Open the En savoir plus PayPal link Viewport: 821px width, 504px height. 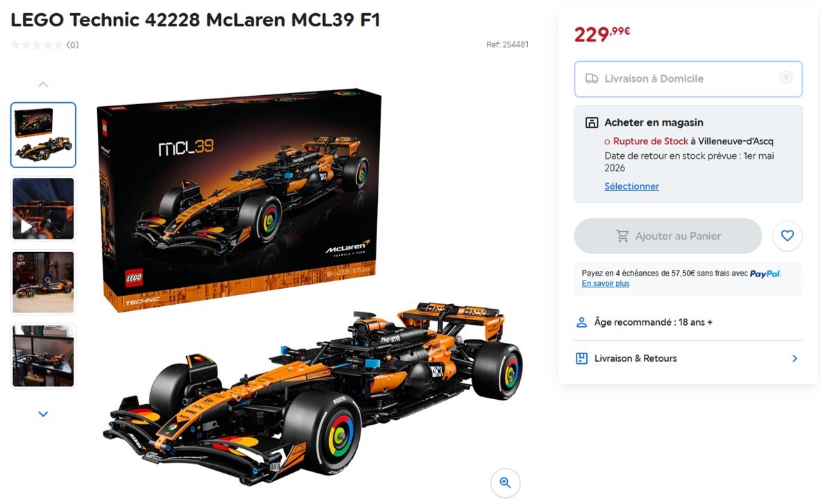coord(605,284)
